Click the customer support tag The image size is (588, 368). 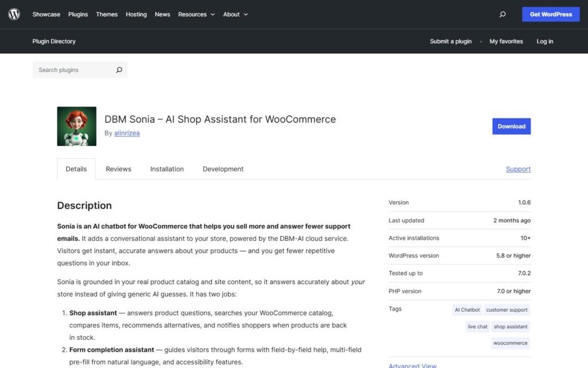[x=506, y=310]
